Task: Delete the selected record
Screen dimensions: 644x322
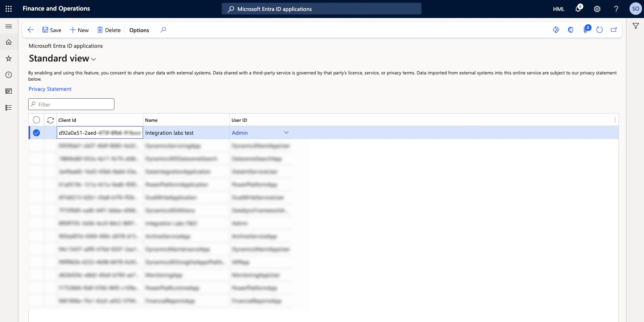Action: pos(109,30)
